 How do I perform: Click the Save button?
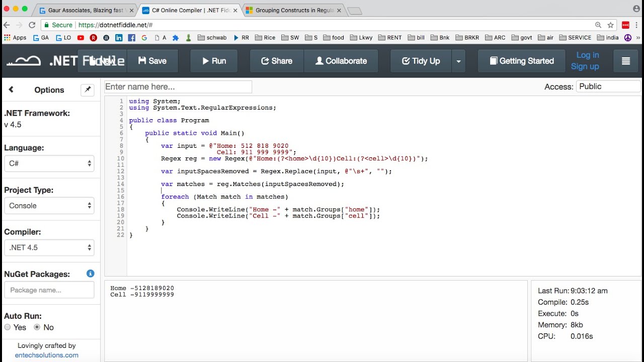pos(152,61)
